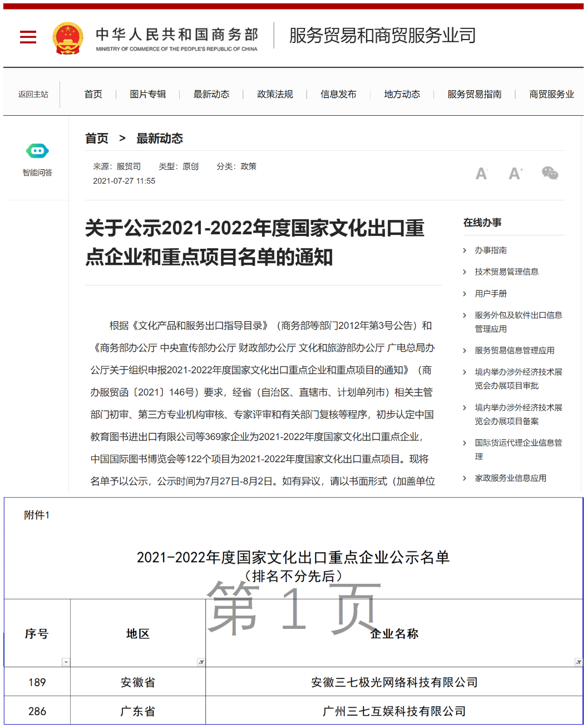Open 服务贸易指南 navigation item

[474, 94]
